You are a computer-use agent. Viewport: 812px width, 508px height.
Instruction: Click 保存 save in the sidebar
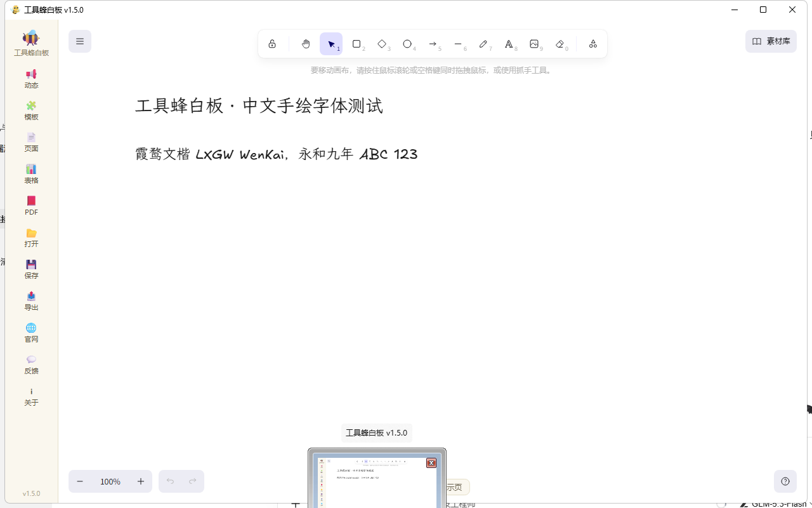pos(31,269)
